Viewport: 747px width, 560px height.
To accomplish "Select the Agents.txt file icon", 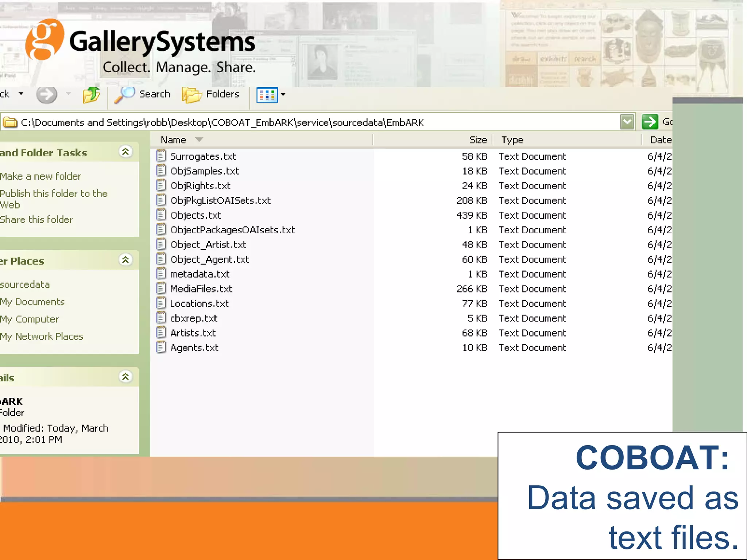I will tap(161, 347).
